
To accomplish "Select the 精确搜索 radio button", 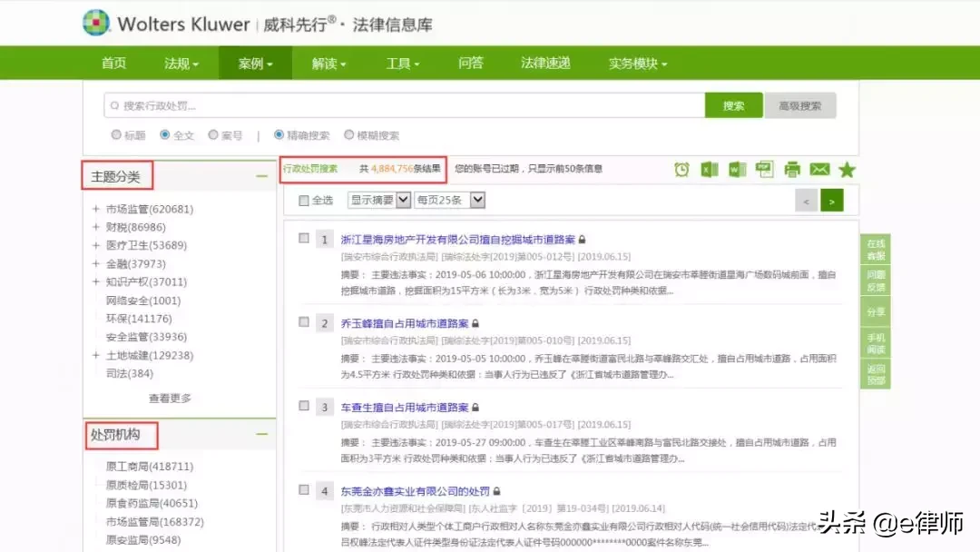I will click(x=280, y=134).
